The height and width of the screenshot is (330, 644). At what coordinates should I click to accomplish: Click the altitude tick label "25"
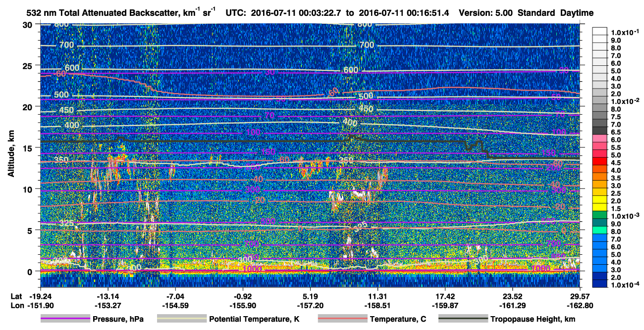pyautogui.click(x=28, y=66)
